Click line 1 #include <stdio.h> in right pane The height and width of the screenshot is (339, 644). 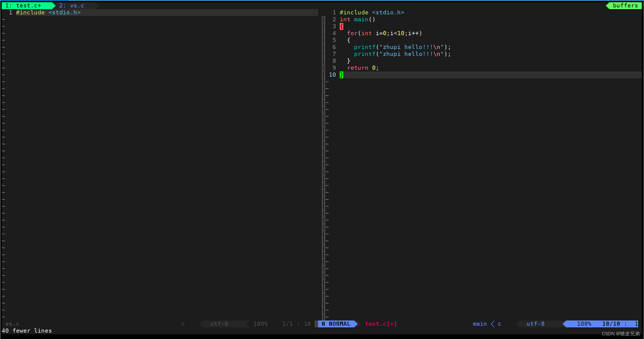point(372,12)
